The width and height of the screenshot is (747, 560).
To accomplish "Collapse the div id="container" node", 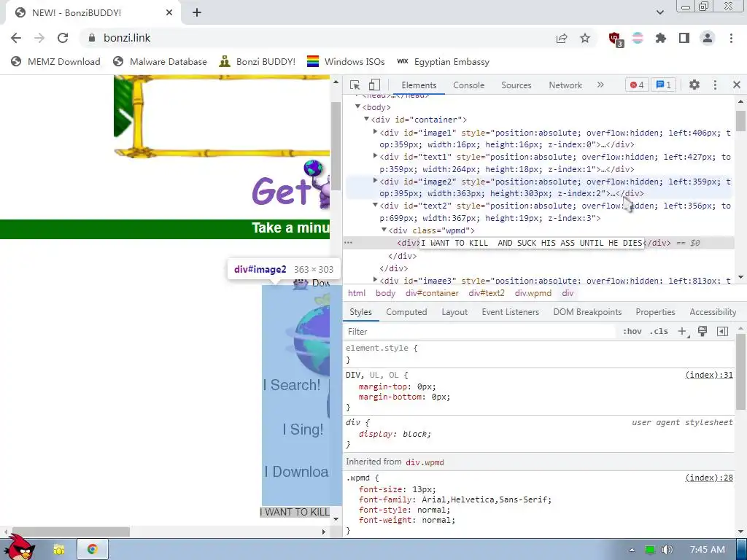I will [x=366, y=119].
